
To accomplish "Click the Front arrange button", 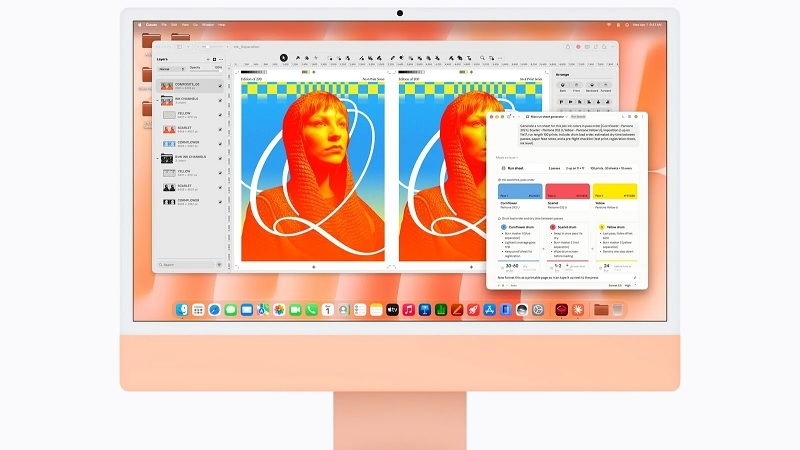I will point(577,87).
